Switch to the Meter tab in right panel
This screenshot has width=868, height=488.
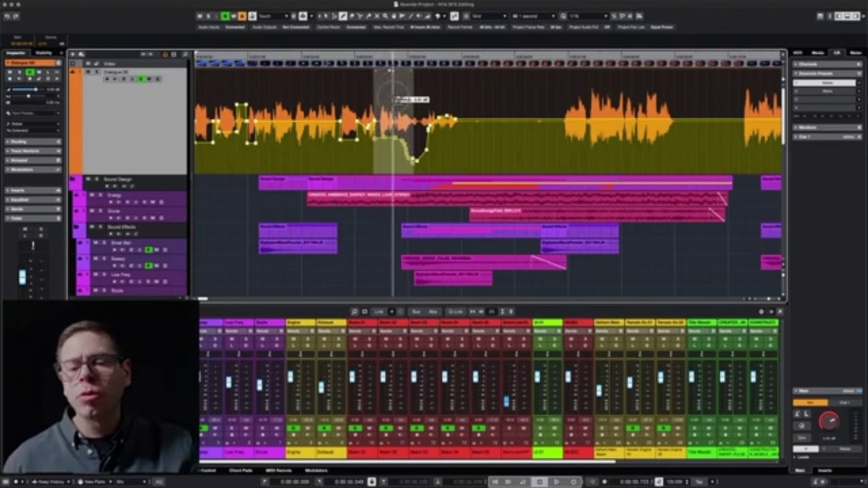(x=856, y=52)
